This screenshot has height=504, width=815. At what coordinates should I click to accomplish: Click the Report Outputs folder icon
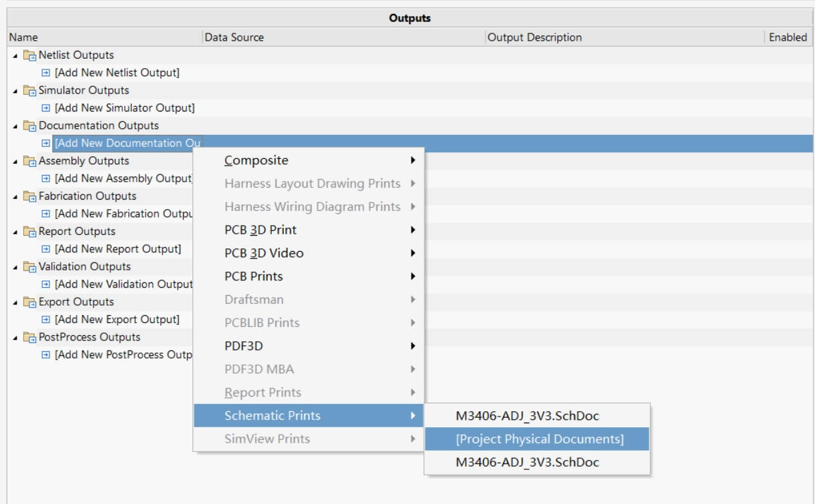(29, 232)
